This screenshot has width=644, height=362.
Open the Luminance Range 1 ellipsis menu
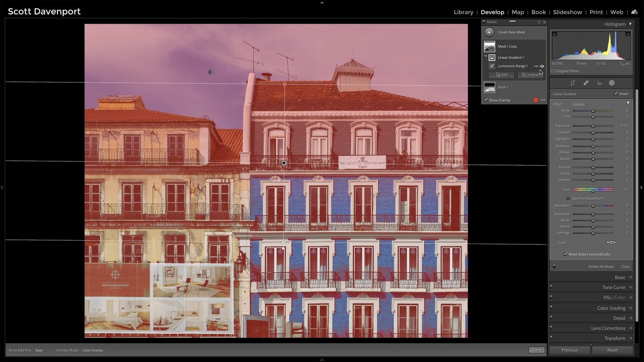pyautogui.click(x=536, y=66)
